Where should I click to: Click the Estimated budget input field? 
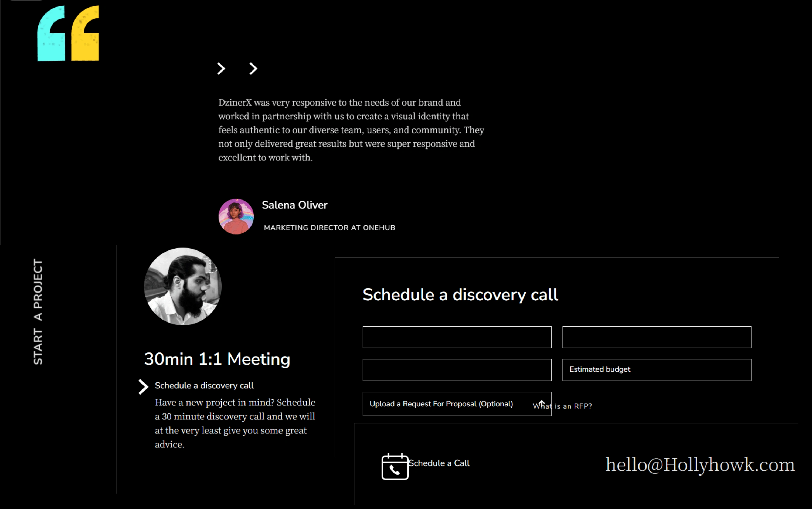657,369
